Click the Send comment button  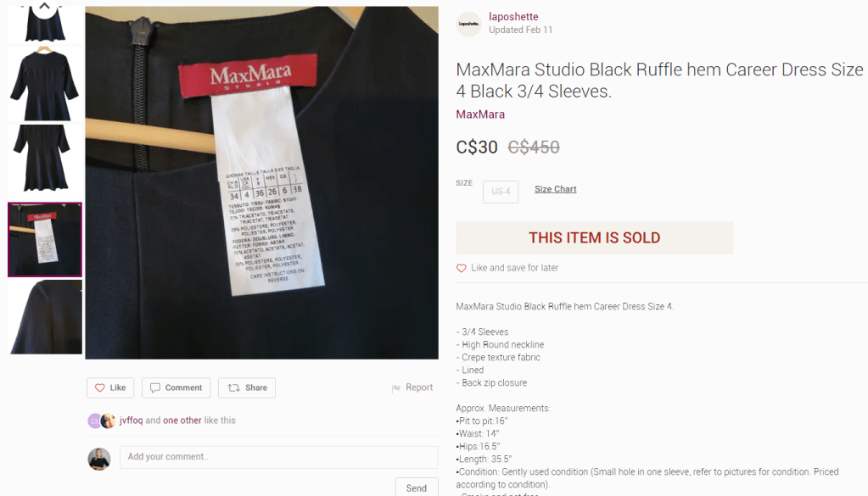click(x=417, y=488)
